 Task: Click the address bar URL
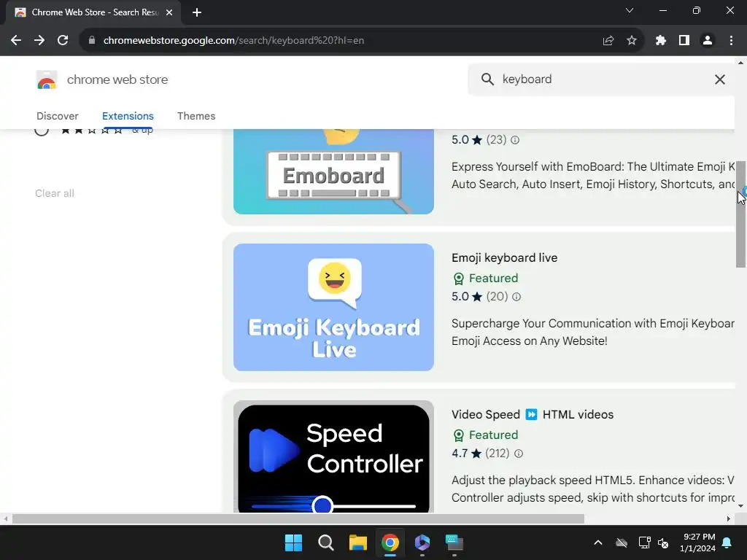coord(233,41)
